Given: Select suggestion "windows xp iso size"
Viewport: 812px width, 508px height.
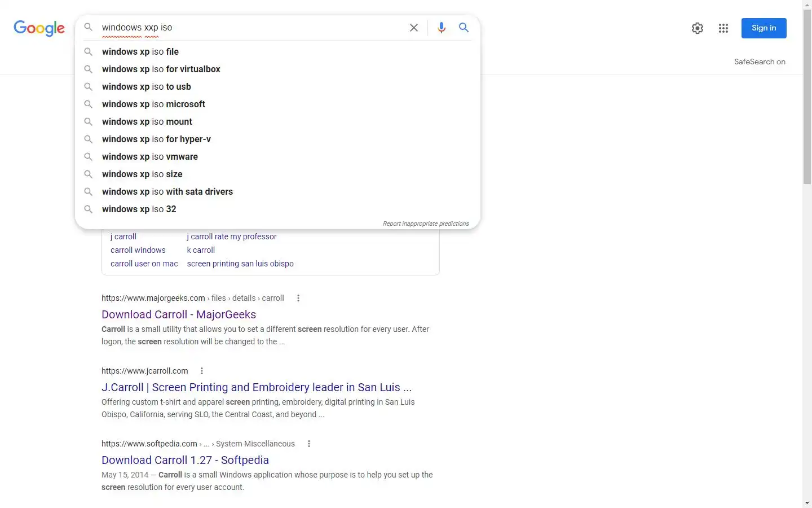Looking at the screenshot, I should pos(277,174).
